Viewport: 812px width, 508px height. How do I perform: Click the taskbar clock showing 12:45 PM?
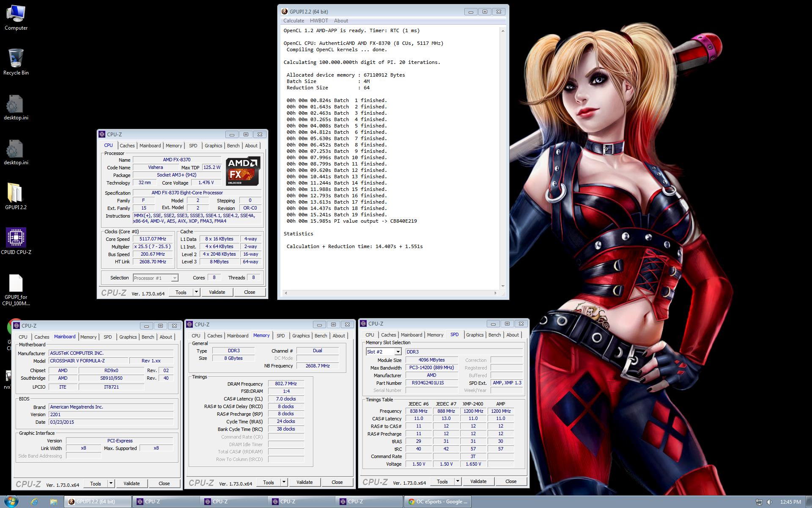point(790,502)
